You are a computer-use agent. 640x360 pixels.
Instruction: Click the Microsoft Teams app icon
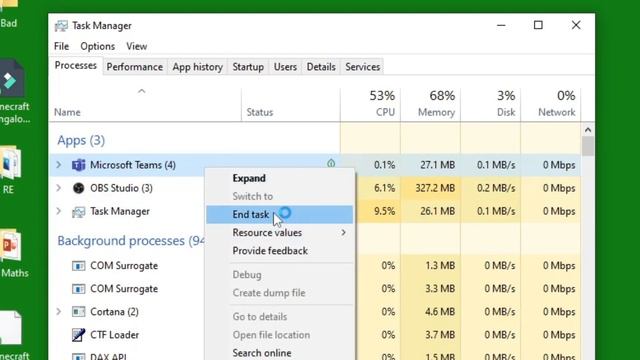click(x=78, y=165)
